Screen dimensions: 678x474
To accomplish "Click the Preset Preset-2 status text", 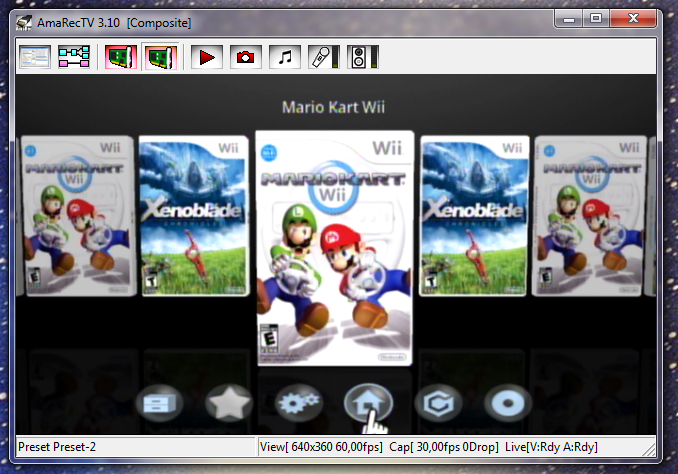I will 57,447.
